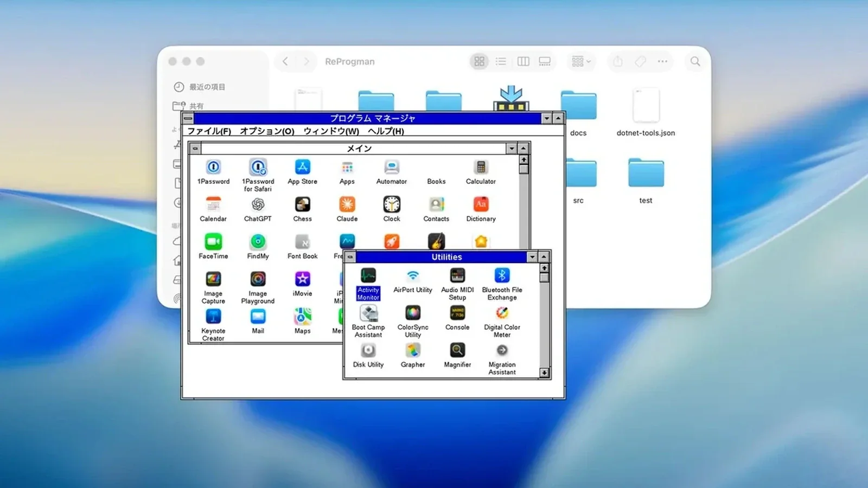The height and width of the screenshot is (488, 868).
Task: Go back in Finder window
Action: coord(285,61)
